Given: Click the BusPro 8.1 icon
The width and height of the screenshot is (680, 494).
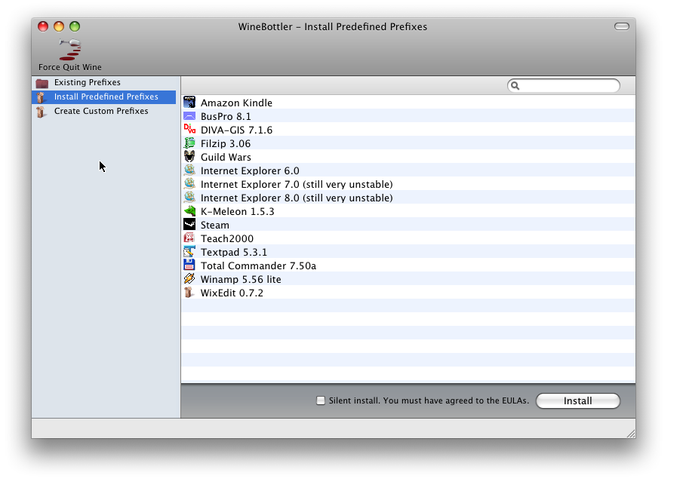Looking at the screenshot, I should (190, 116).
